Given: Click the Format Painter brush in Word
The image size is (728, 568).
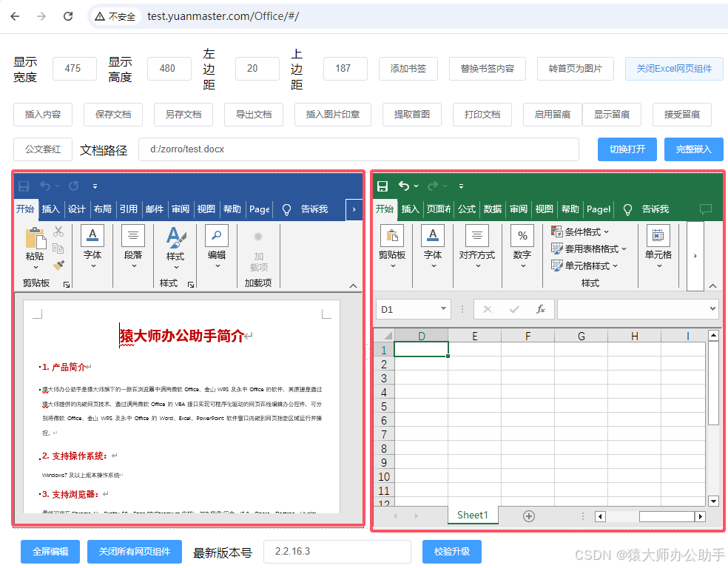Looking at the screenshot, I should [x=58, y=265].
